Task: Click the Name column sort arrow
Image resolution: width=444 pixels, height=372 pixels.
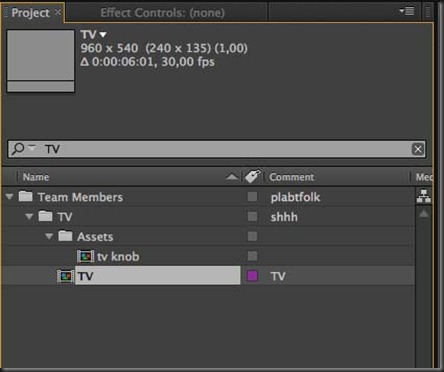Action: (232, 177)
